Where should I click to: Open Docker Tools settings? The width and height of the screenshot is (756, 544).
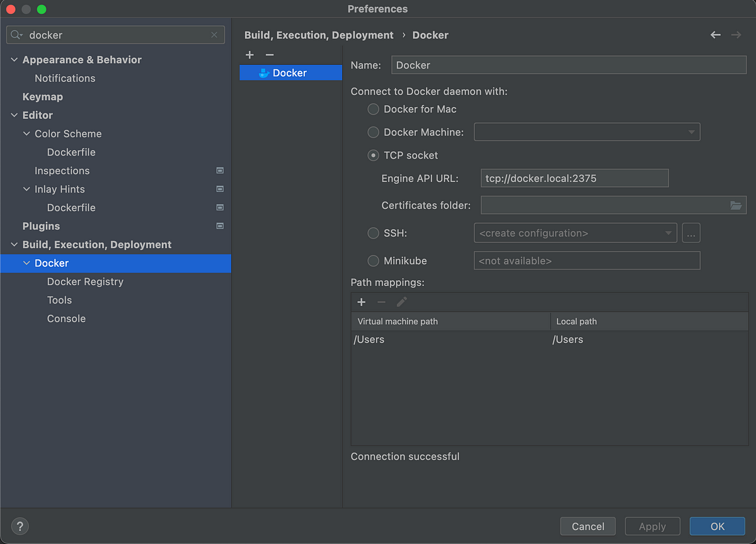[x=59, y=300]
